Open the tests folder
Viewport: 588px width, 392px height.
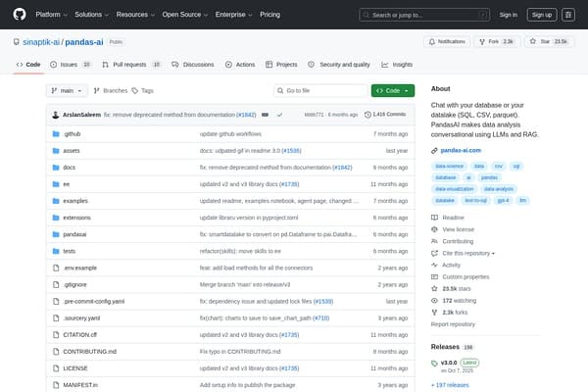coord(69,251)
